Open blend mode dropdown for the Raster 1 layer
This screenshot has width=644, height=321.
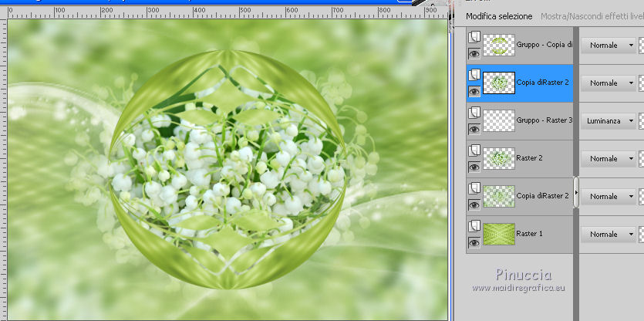click(609, 235)
